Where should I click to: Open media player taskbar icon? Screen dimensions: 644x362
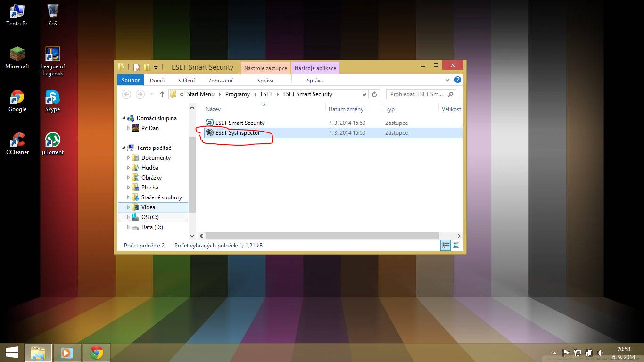click(67, 352)
